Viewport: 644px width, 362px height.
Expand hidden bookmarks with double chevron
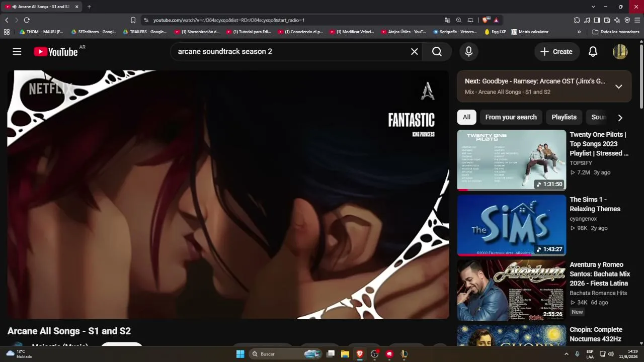point(579,32)
